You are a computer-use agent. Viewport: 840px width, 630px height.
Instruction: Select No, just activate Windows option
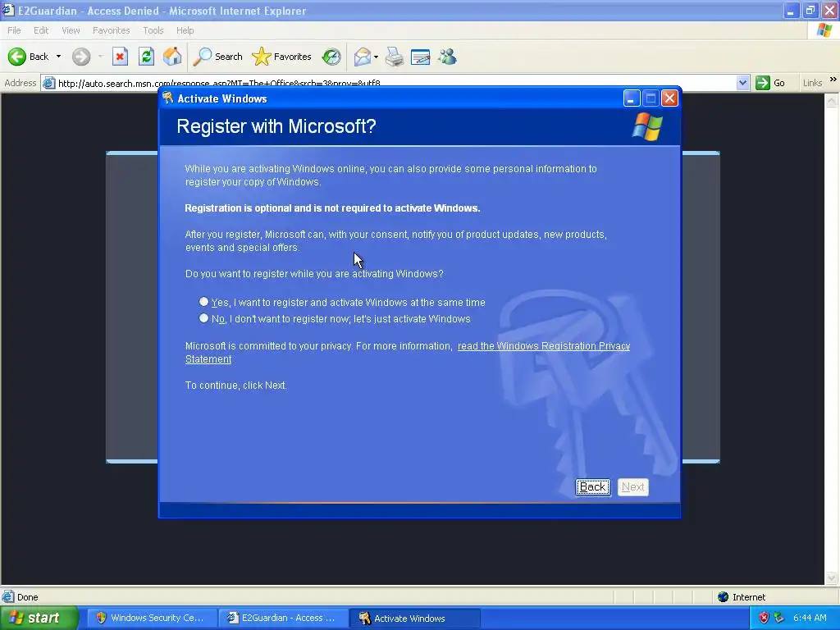203,318
